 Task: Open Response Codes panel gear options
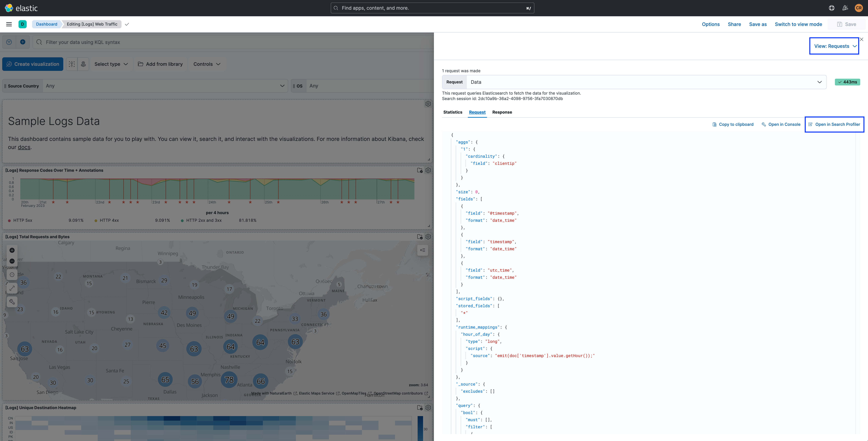point(428,170)
